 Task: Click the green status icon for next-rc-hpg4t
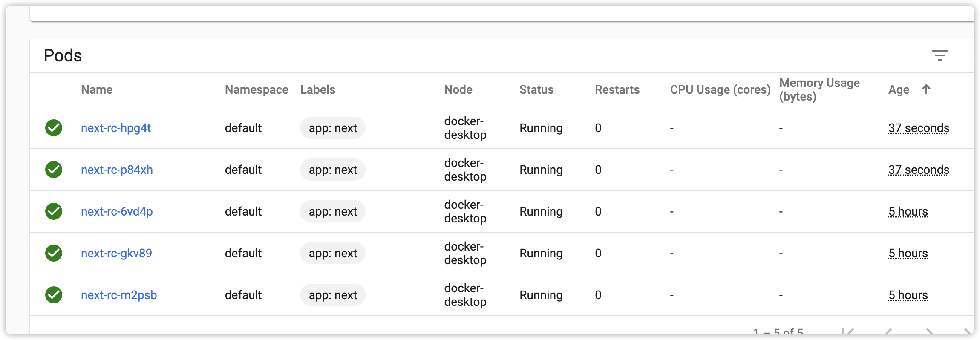pos(54,128)
